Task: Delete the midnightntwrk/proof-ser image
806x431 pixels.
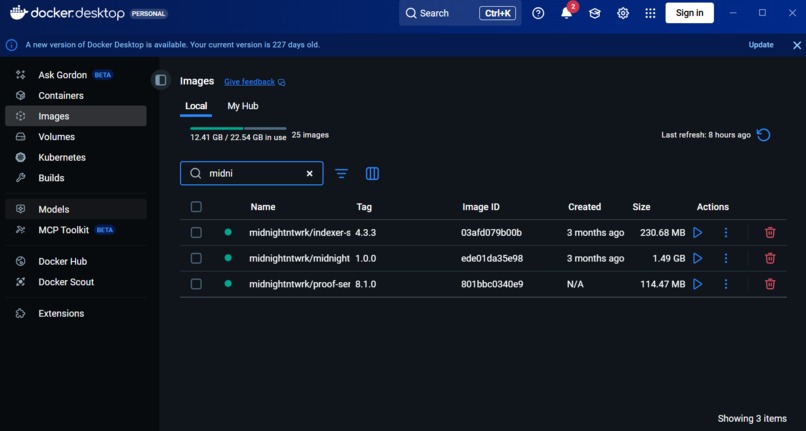Action: point(770,284)
